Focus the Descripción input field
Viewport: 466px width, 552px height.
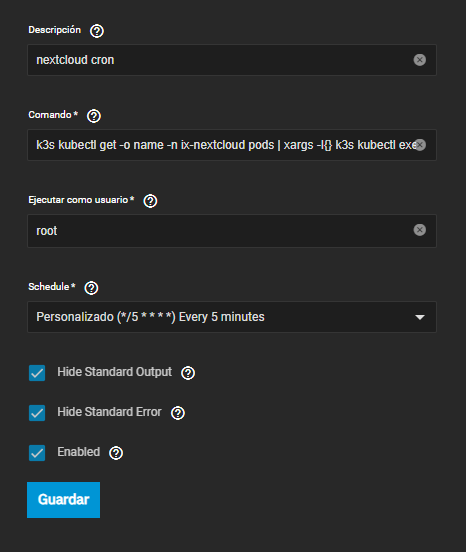[x=232, y=60]
